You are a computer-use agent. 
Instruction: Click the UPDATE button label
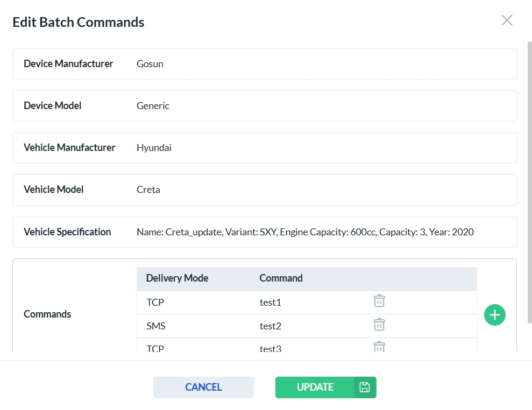point(315,387)
